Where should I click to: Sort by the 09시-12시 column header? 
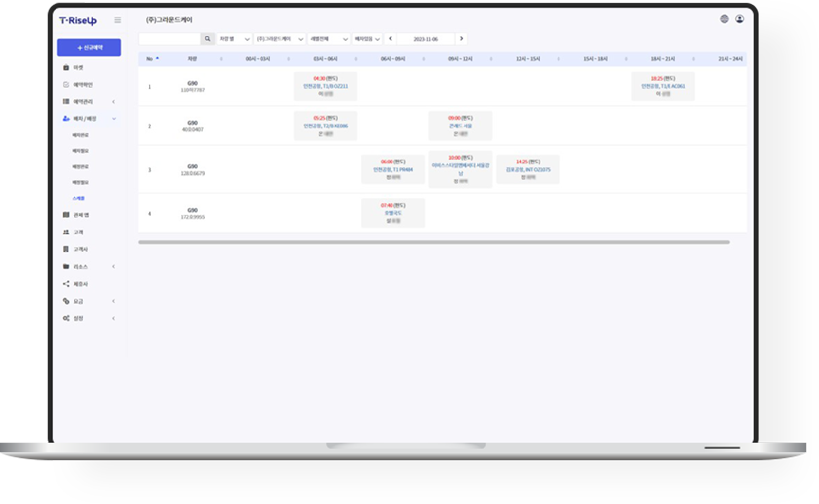pos(460,59)
